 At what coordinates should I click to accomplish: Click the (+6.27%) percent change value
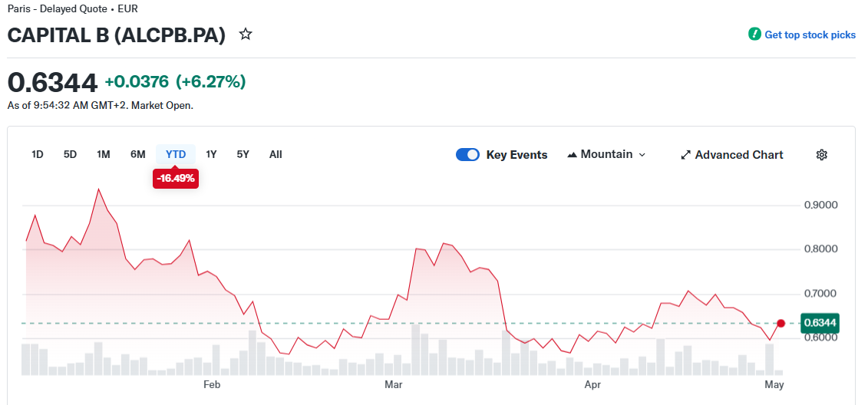click(210, 82)
